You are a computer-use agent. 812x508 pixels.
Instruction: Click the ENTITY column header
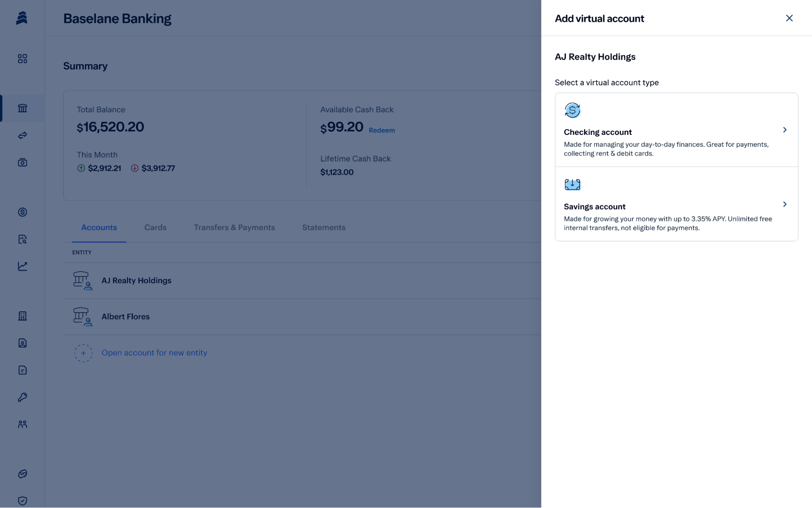point(82,252)
